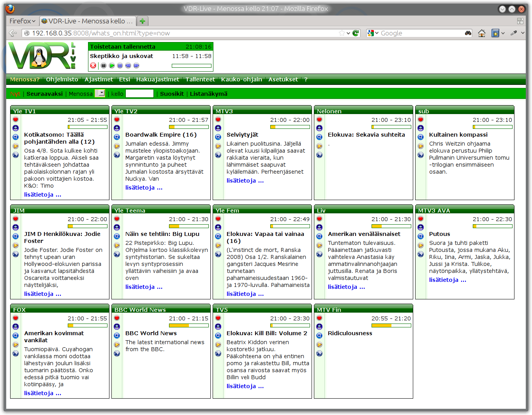Open globe lookup for Kill Bill: Volume 2
This screenshot has height=415, width=532.
tap(218, 353)
